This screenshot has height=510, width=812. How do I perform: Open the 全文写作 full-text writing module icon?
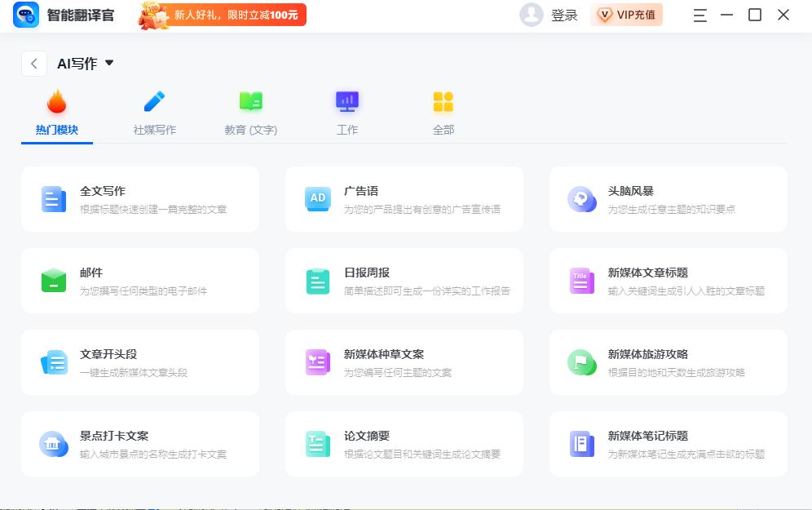(53, 198)
